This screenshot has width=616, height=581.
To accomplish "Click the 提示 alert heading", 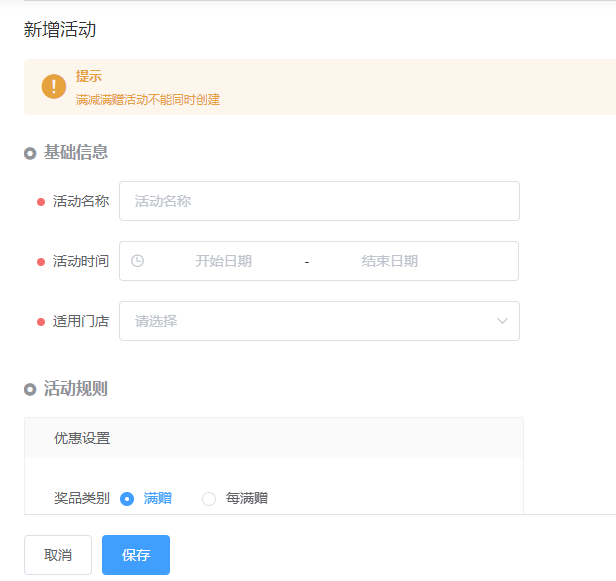I will coord(89,76).
